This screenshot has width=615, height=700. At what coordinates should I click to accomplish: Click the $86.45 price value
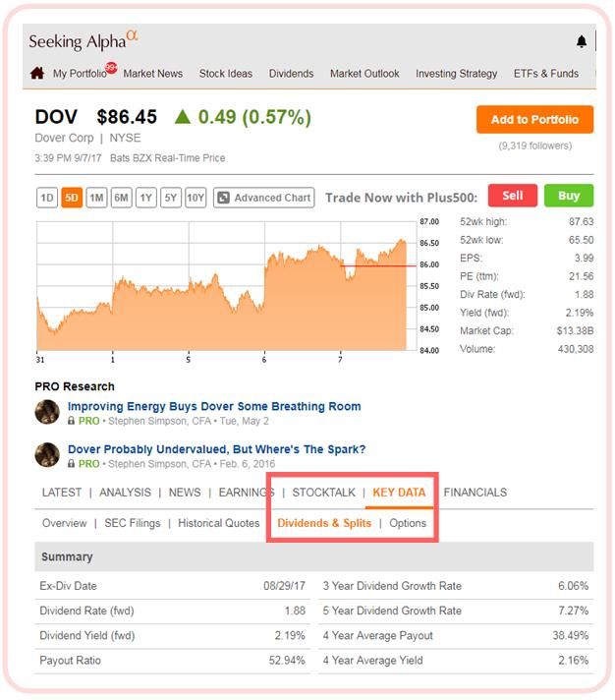[x=127, y=117]
